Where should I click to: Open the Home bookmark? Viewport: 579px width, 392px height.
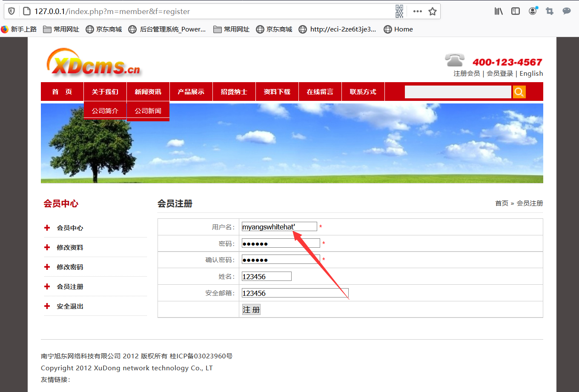[x=398, y=29]
